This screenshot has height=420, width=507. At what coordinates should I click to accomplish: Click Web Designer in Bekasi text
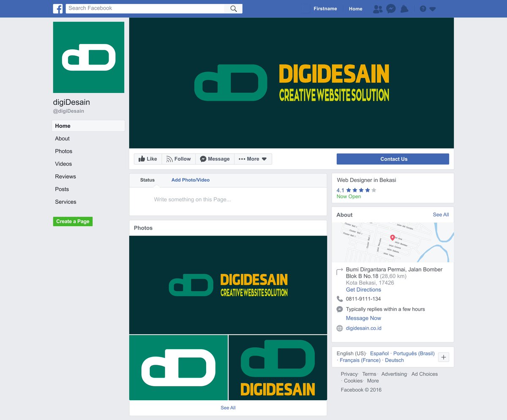click(366, 180)
